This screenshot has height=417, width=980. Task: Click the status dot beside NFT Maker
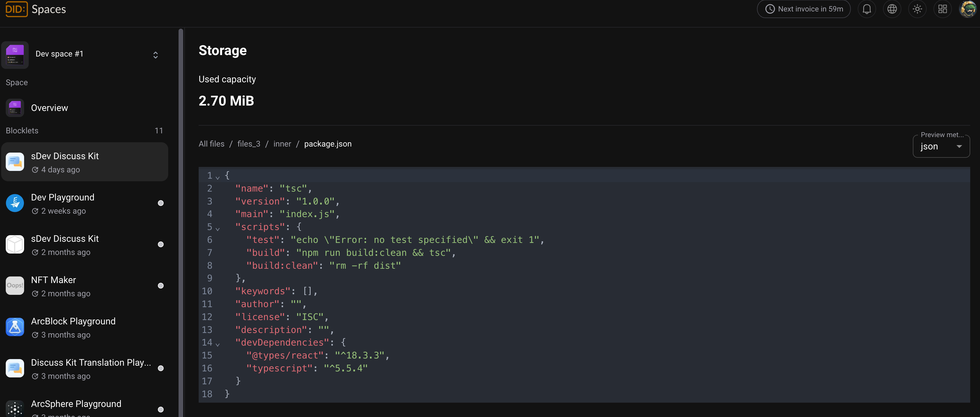click(160, 286)
